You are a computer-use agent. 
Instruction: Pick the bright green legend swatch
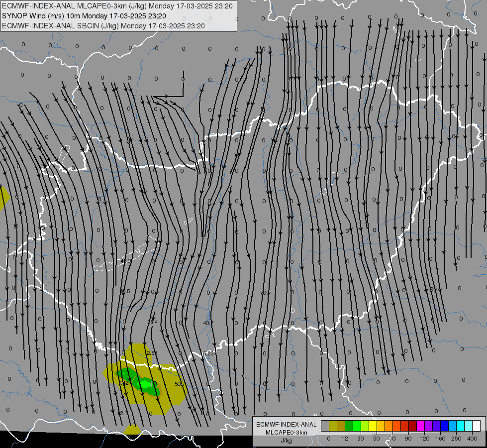(357, 426)
